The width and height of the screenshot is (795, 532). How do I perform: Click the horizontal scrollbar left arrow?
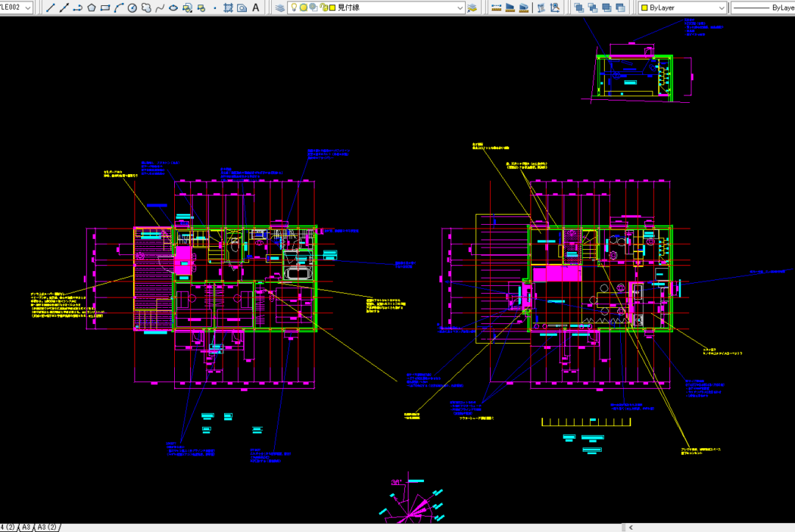[631, 527]
